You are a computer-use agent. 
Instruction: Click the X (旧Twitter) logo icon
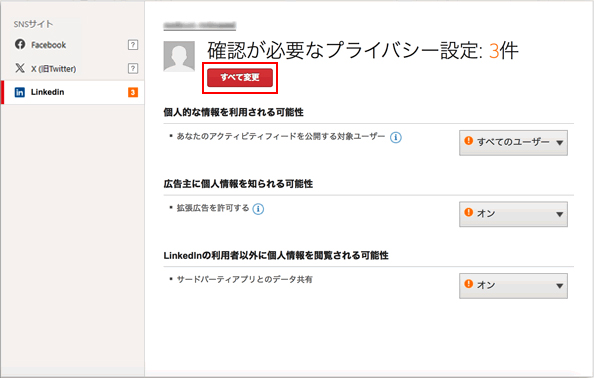click(x=20, y=68)
